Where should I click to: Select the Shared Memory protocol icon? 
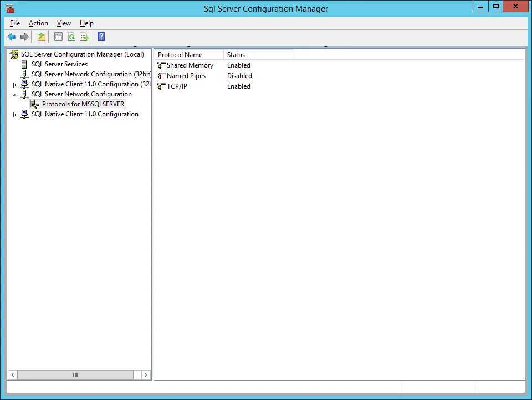point(161,65)
